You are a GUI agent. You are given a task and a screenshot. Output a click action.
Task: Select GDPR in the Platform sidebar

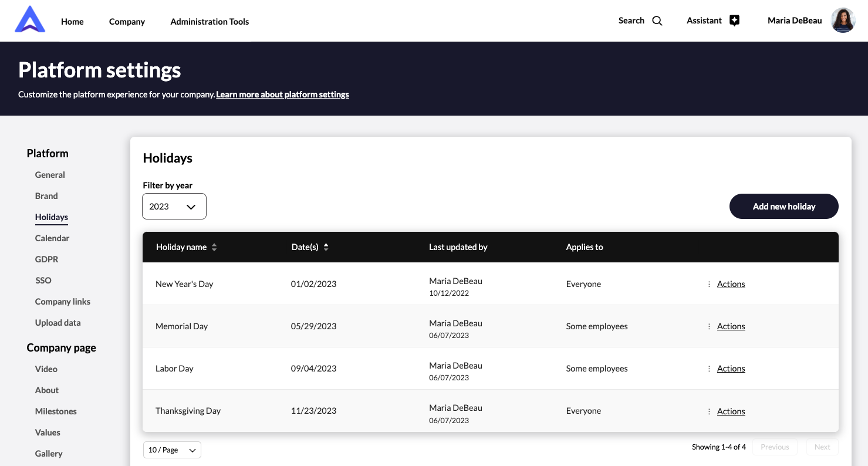[46, 259]
